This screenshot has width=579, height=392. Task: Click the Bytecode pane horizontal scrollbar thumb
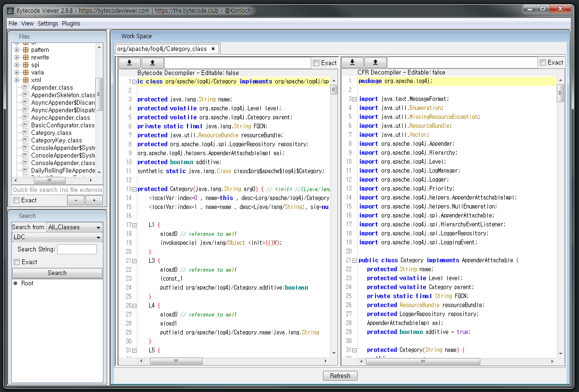click(175, 361)
